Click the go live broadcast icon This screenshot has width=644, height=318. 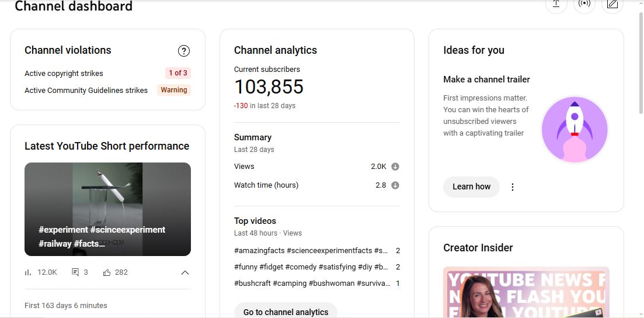[584, 4]
